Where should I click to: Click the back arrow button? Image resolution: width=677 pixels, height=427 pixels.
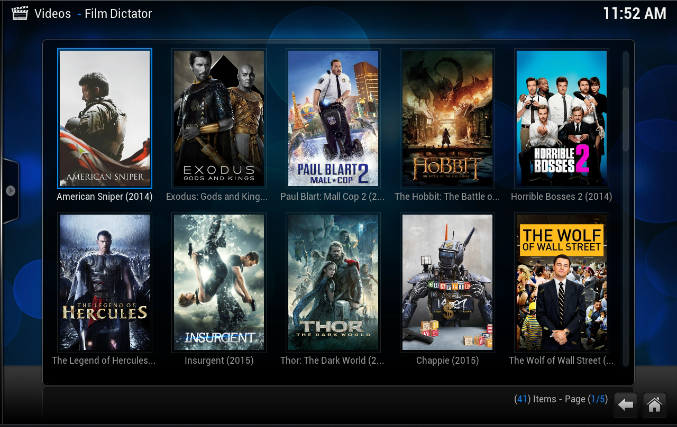coord(625,405)
